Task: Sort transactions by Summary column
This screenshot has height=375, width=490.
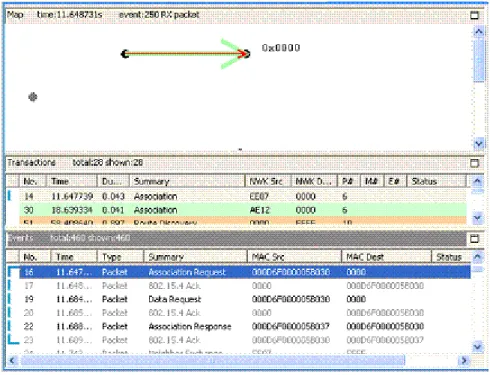Action: 187,181
